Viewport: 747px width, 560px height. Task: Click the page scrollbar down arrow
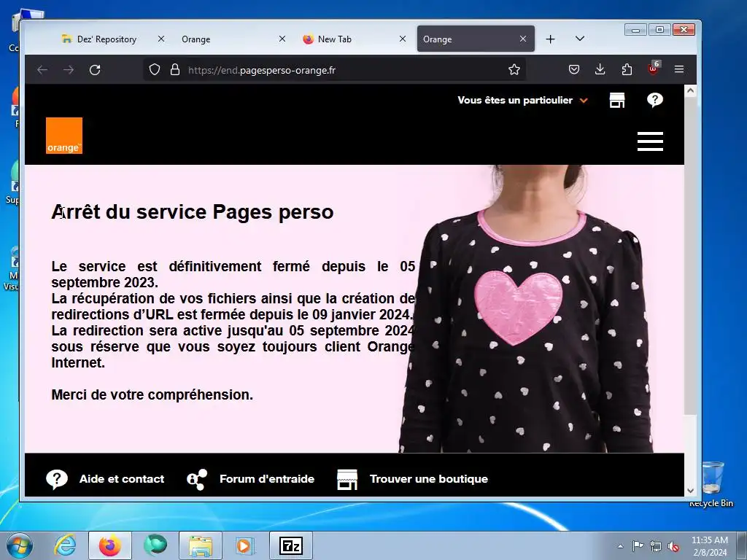click(x=690, y=490)
